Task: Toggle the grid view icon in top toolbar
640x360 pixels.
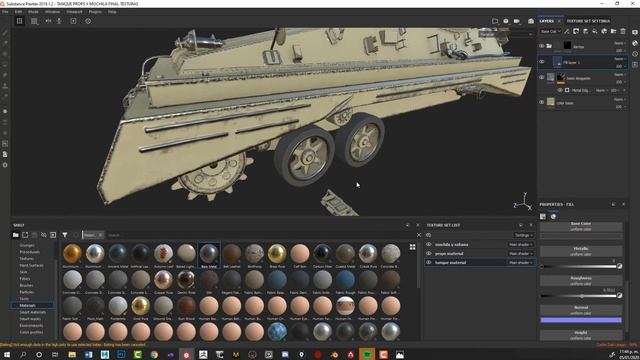Action: [x=34, y=21]
